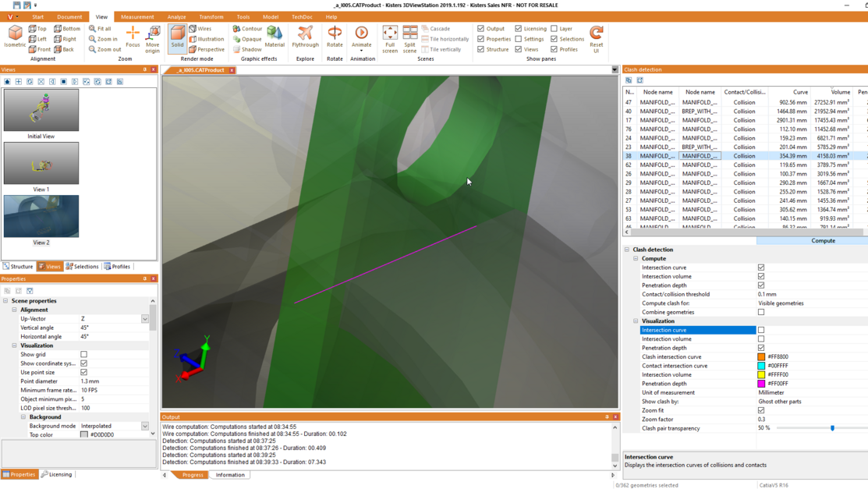
Task: Select Profiles panel tab
Action: tap(117, 267)
